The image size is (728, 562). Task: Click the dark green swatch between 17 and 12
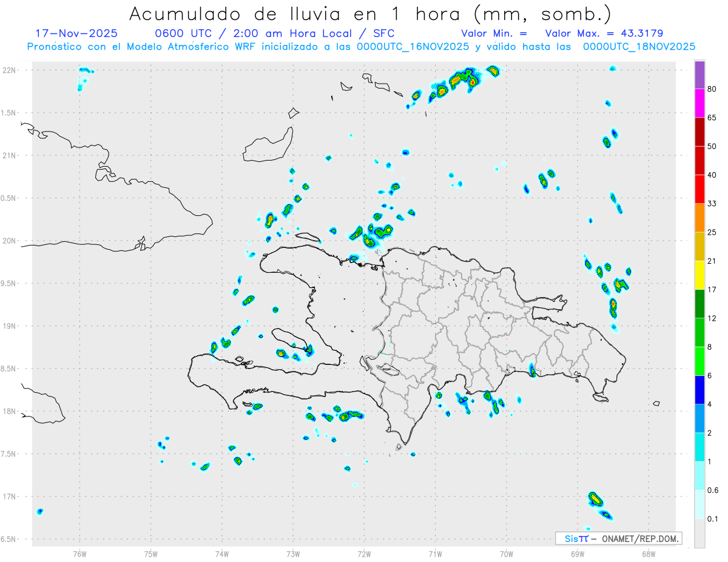point(699,304)
